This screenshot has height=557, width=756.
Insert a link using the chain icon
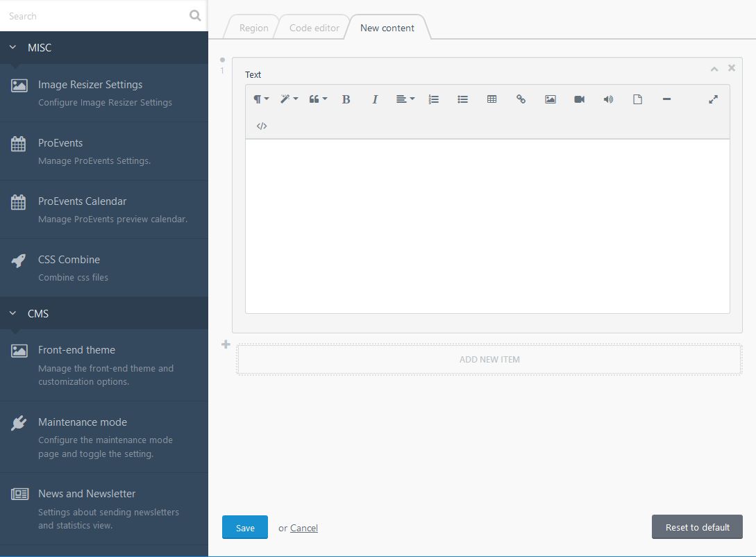521,99
